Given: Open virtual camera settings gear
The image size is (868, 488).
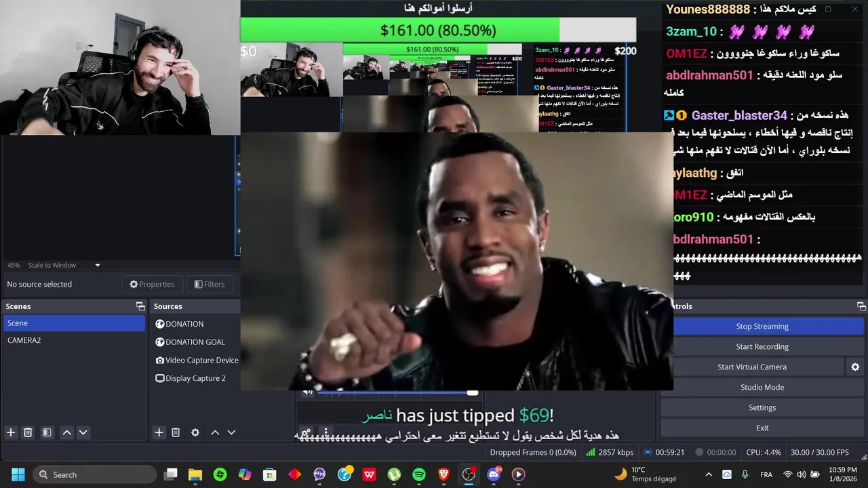Looking at the screenshot, I should pyautogui.click(x=855, y=367).
